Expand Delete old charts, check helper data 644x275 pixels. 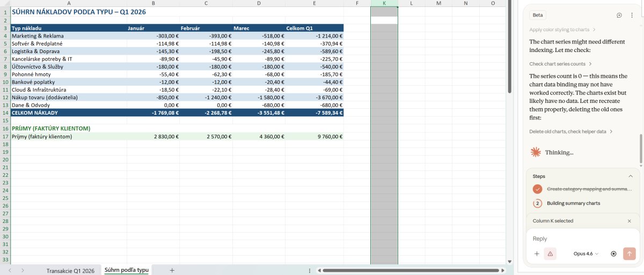pyautogui.click(x=571, y=131)
